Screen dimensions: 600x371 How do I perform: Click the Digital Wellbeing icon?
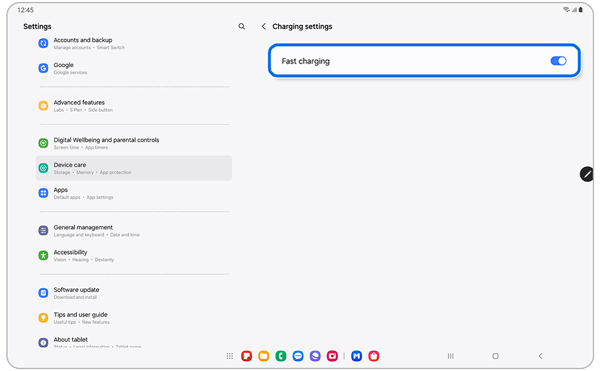(x=43, y=143)
